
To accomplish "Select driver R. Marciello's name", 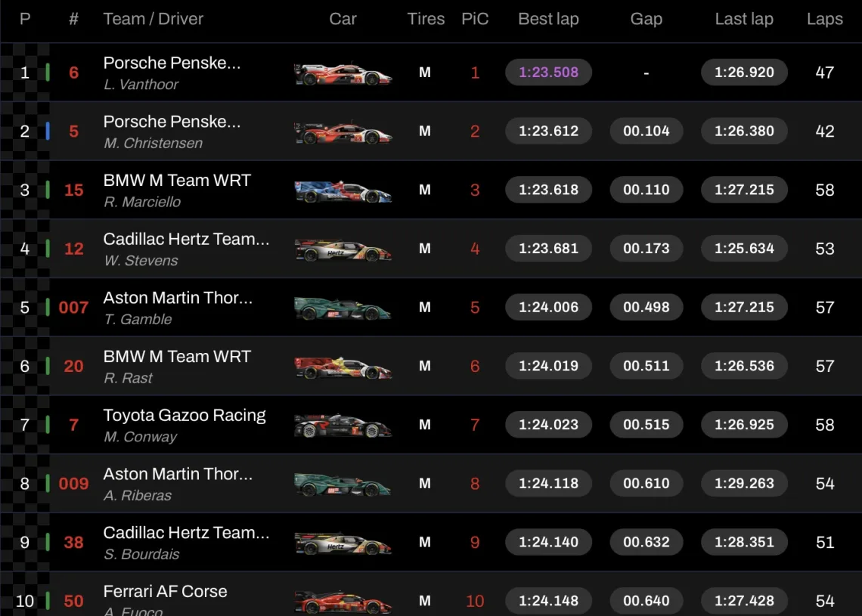I will tap(142, 202).
